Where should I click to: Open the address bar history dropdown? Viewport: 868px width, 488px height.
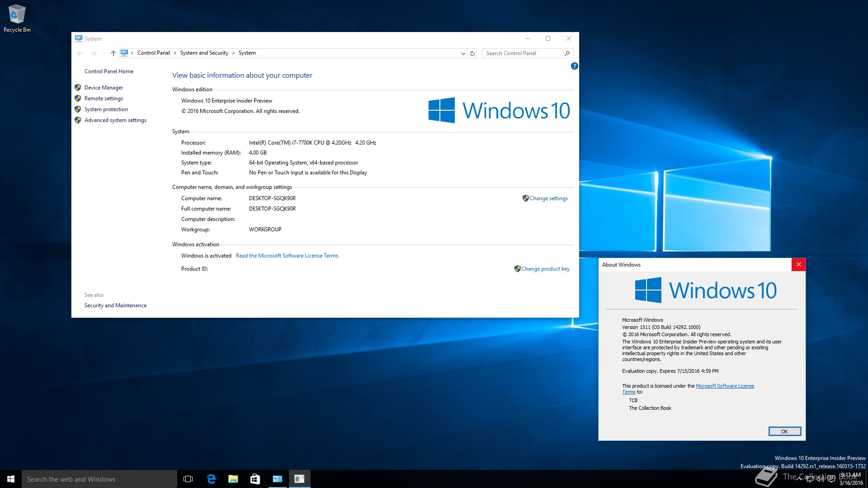pyautogui.click(x=463, y=53)
